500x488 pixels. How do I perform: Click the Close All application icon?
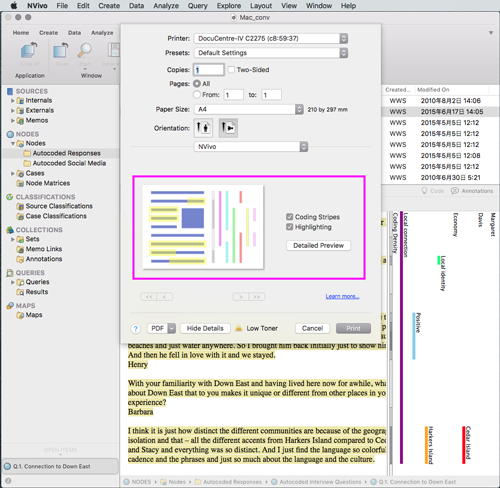(x=29, y=51)
